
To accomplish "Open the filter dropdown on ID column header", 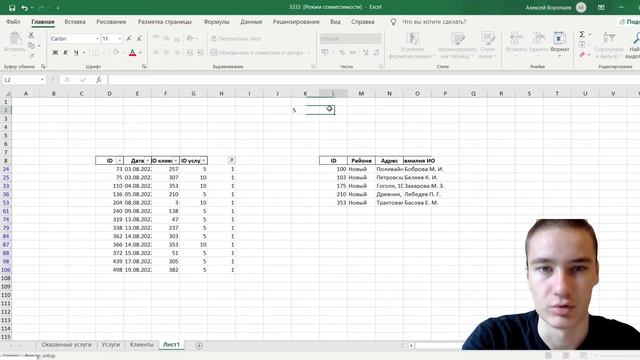I will tap(119, 161).
